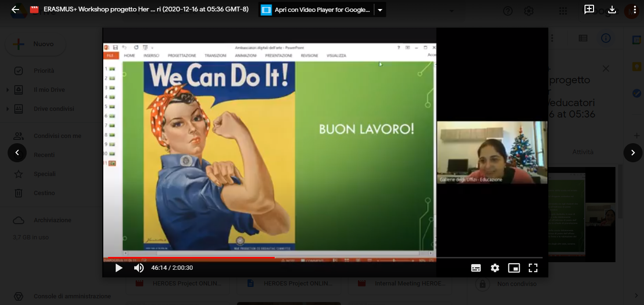Play the video
Screen dimensions: 644x305
pyautogui.click(x=119, y=268)
